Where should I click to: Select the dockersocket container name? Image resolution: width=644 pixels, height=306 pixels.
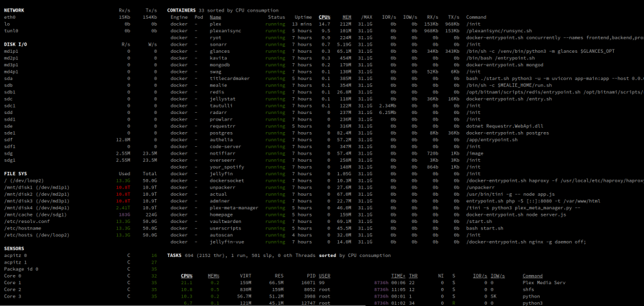tap(227, 180)
